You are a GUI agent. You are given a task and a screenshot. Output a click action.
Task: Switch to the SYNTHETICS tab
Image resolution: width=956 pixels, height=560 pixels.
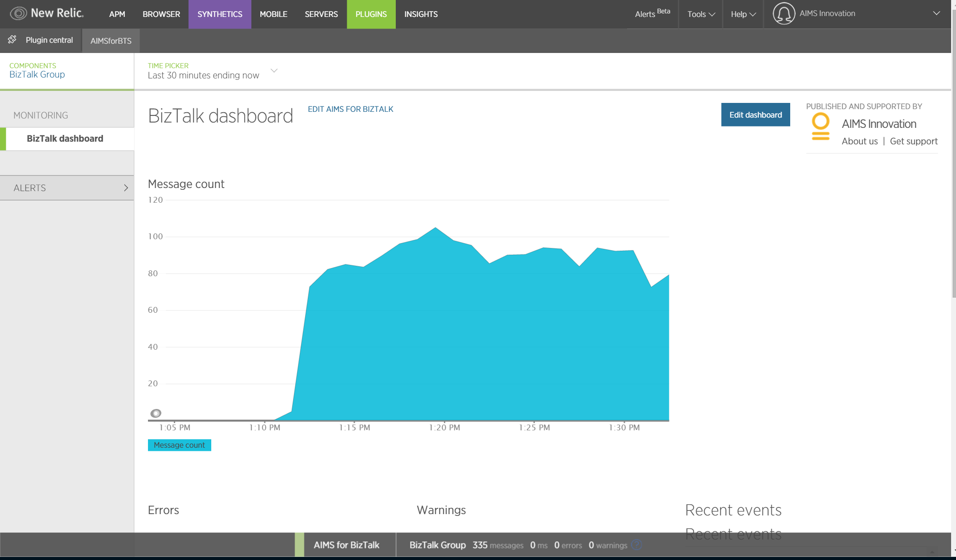pos(220,14)
